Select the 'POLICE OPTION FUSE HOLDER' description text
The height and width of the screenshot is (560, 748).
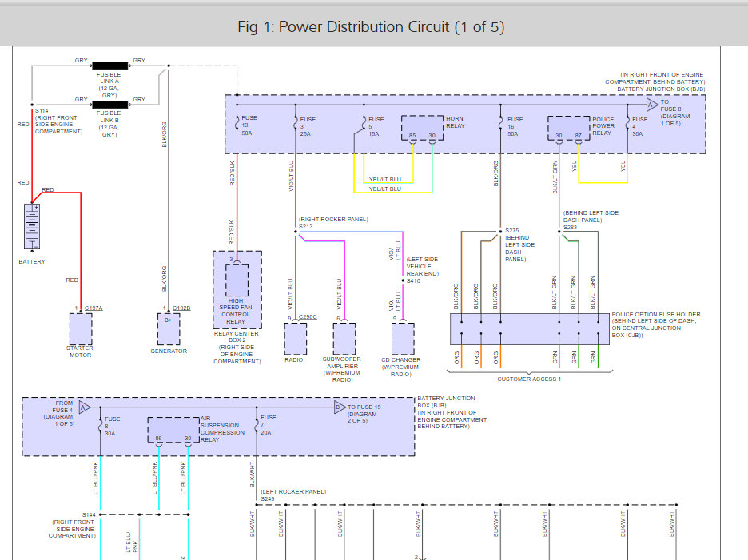click(x=656, y=325)
